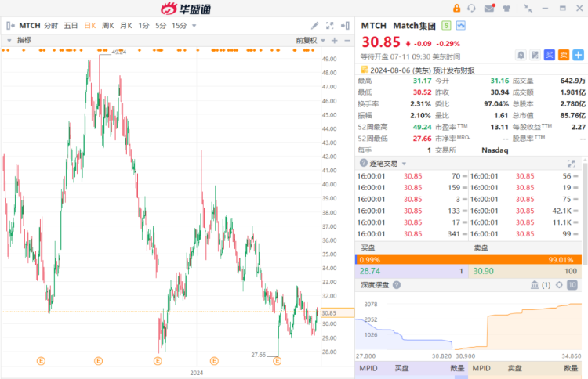The height and width of the screenshot is (379, 588).
Task: Select the 日K chart tab
Action: (90, 26)
